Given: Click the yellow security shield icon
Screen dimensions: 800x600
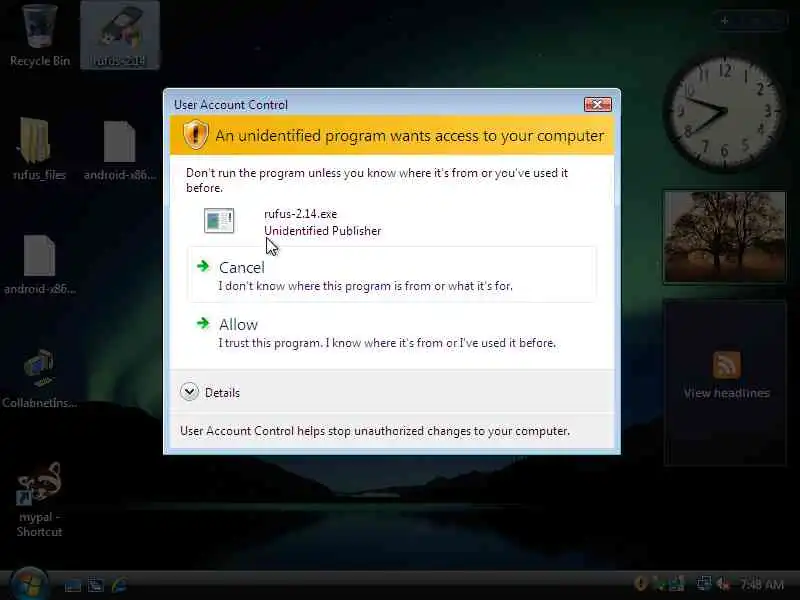Looking at the screenshot, I should 195,135.
